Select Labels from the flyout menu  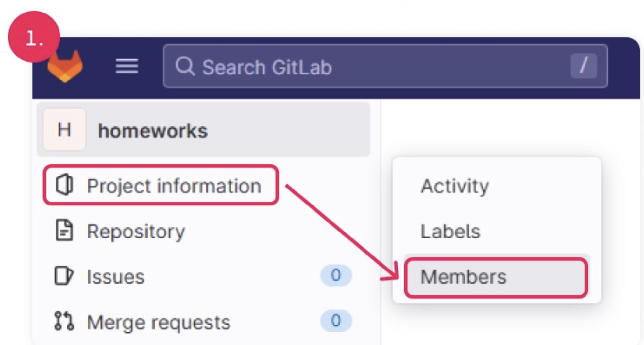pyautogui.click(x=450, y=231)
